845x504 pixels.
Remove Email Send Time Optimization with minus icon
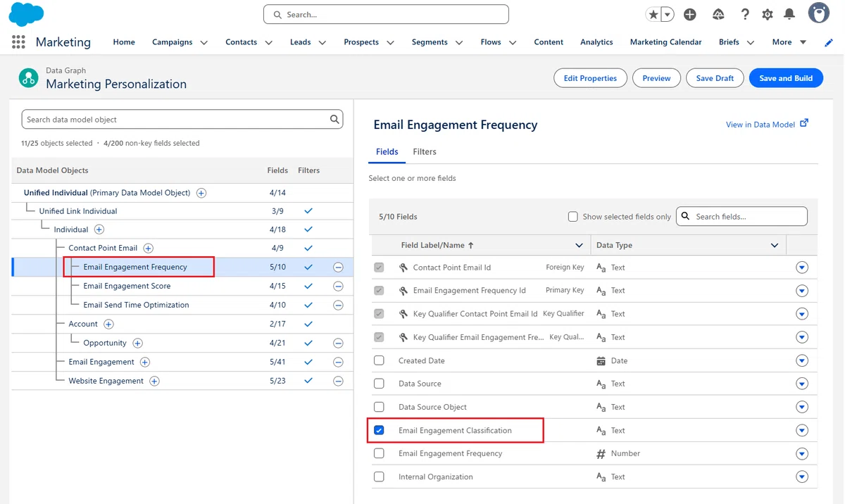tap(338, 305)
